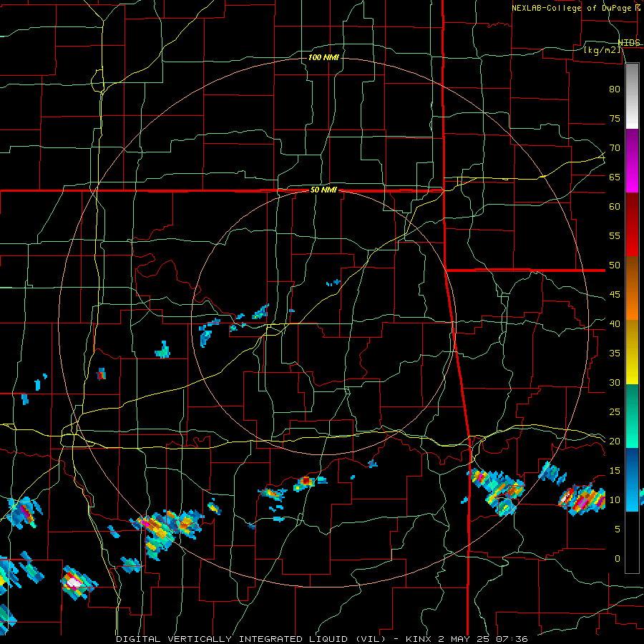Click the NIDS label above the scale

click(629, 43)
